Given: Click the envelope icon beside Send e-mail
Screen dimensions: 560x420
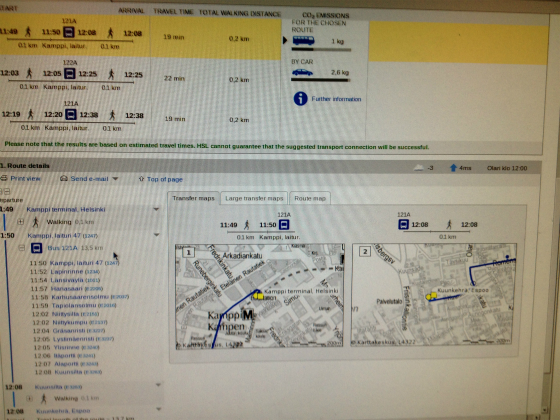Looking at the screenshot, I should [64, 178].
